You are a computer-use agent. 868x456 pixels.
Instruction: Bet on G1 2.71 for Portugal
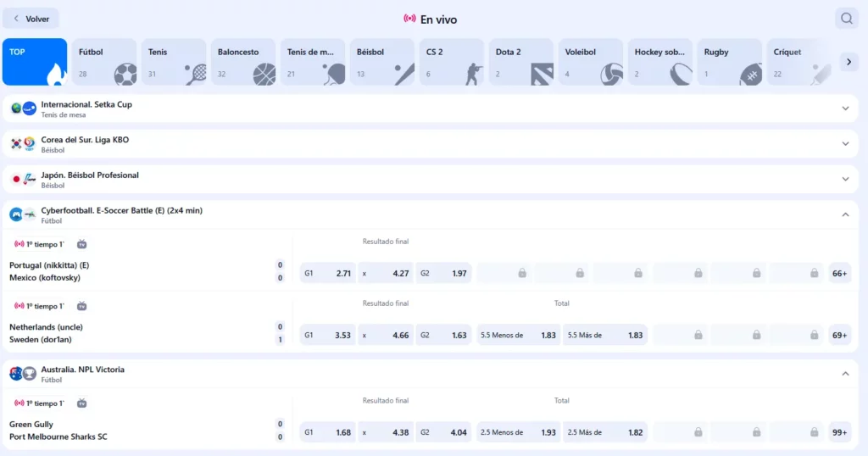(327, 273)
